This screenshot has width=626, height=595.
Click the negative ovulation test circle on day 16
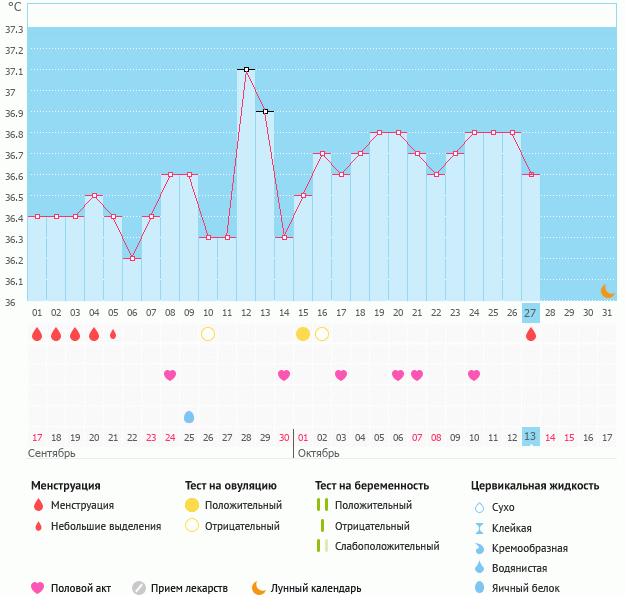point(322,334)
